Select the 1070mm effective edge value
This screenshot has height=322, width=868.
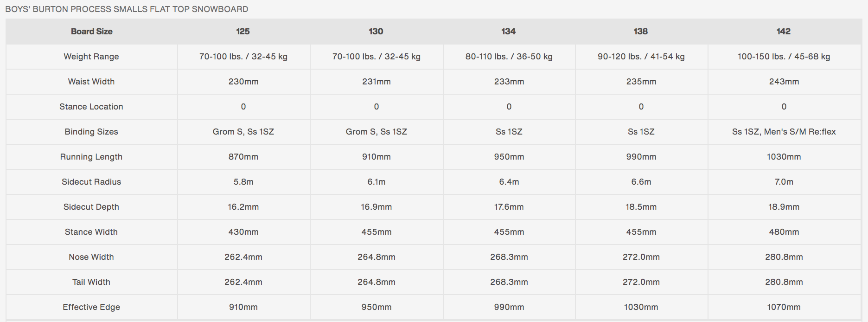[784, 307]
